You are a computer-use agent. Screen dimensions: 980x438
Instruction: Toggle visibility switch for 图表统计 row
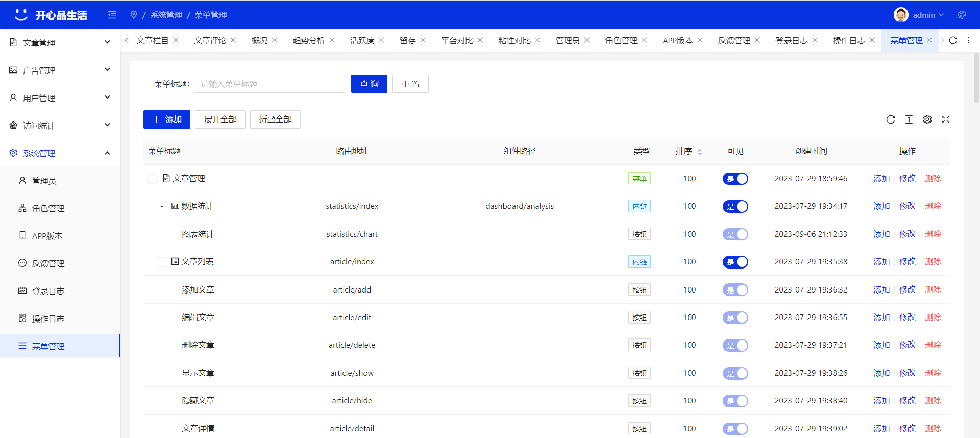(735, 234)
